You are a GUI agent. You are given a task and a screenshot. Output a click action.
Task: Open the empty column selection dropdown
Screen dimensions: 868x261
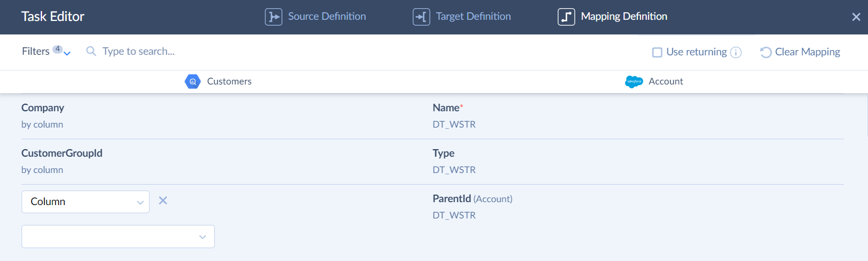(118, 237)
